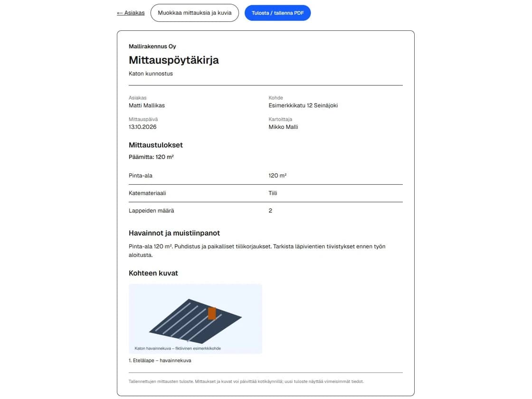Click the Kohteen kuvat heading
This screenshot has width=532, height=399.
(153, 273)
